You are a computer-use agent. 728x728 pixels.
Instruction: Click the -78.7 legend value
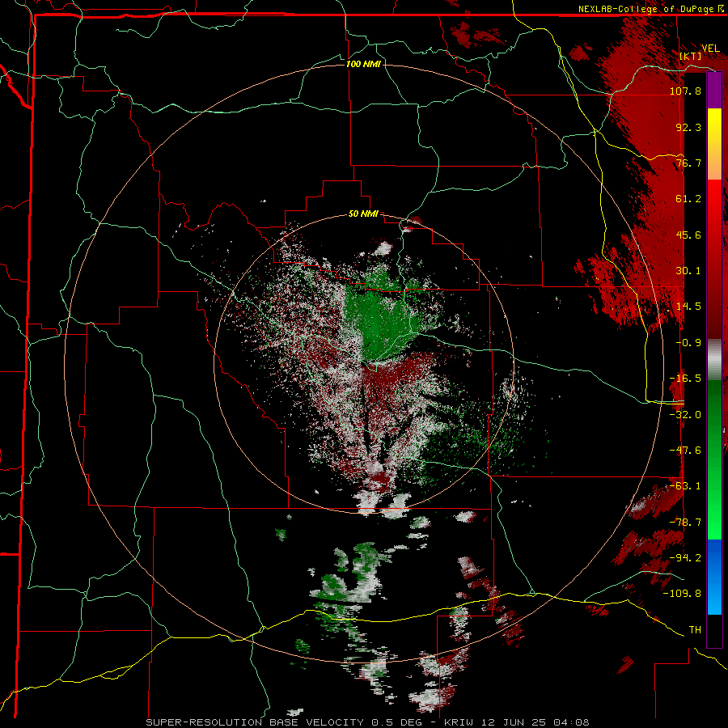coord(685,523)
